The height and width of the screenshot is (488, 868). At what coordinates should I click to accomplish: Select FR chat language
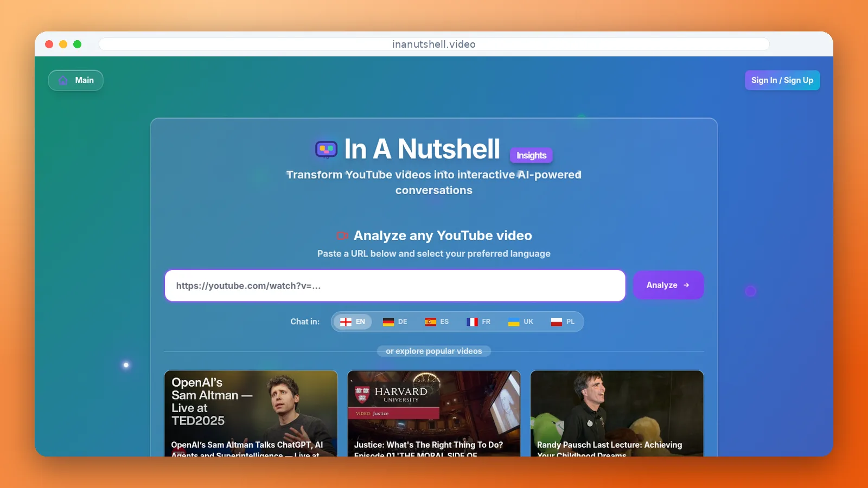point(478,322)
